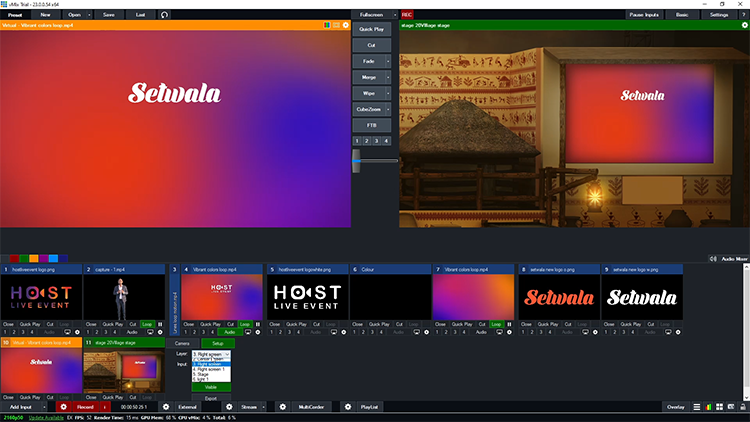Click the Audio Mixer speaker icon

click(711, 258)
